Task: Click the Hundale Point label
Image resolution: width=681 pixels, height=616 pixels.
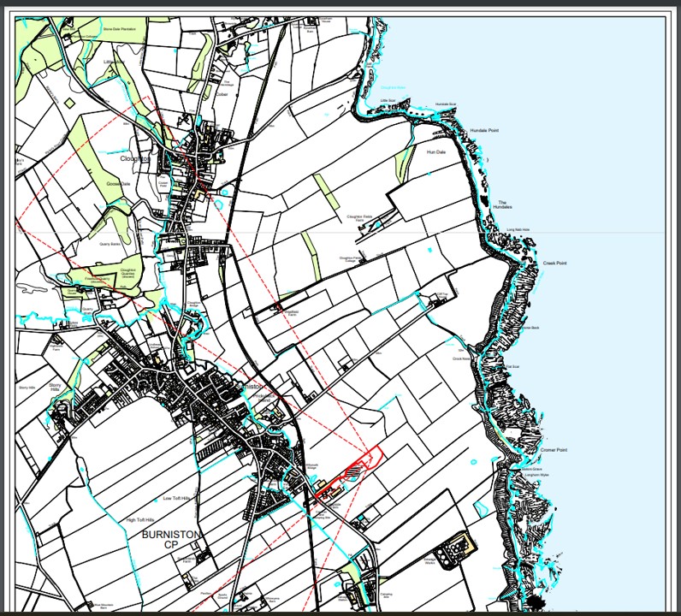Action: 484,130
